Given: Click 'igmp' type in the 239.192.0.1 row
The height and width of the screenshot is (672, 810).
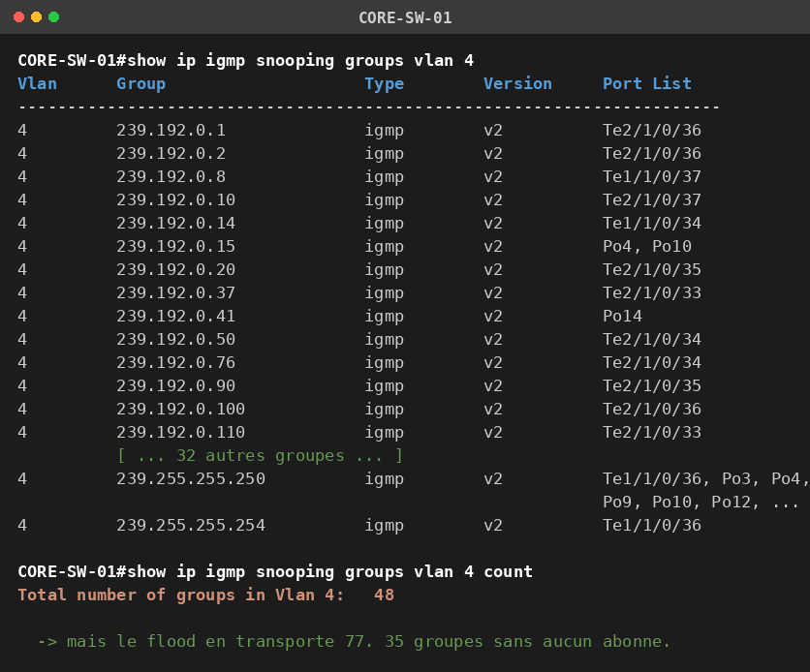Looking at the screenshot, I should (x=385, y=130).
